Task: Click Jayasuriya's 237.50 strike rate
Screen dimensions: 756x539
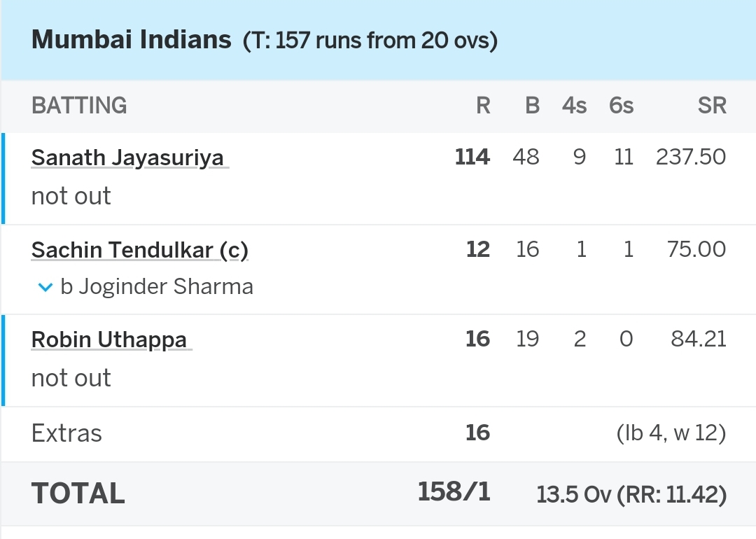Action: point(691,157)
